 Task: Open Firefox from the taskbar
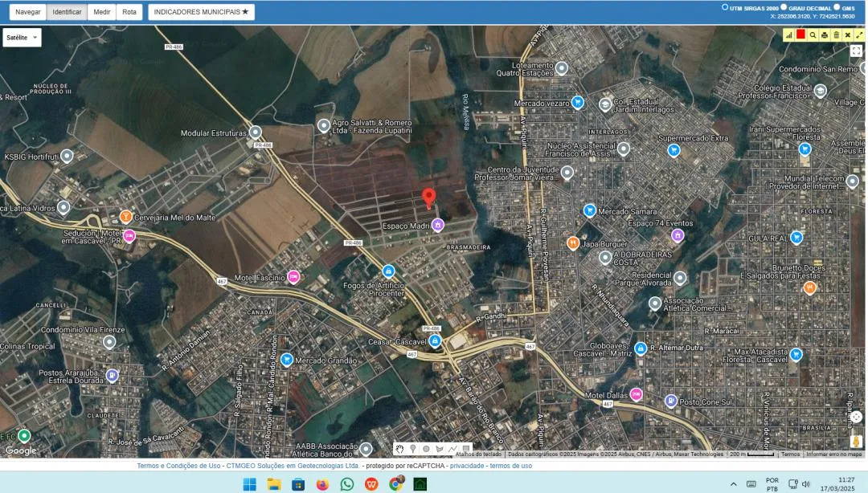(323, 484)
